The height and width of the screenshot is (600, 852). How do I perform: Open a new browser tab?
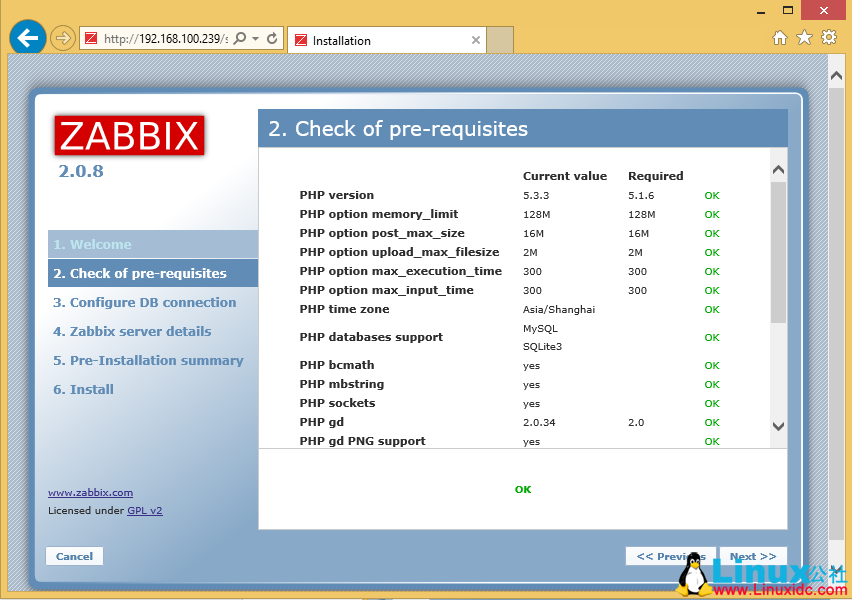click(x=500, y=41)
